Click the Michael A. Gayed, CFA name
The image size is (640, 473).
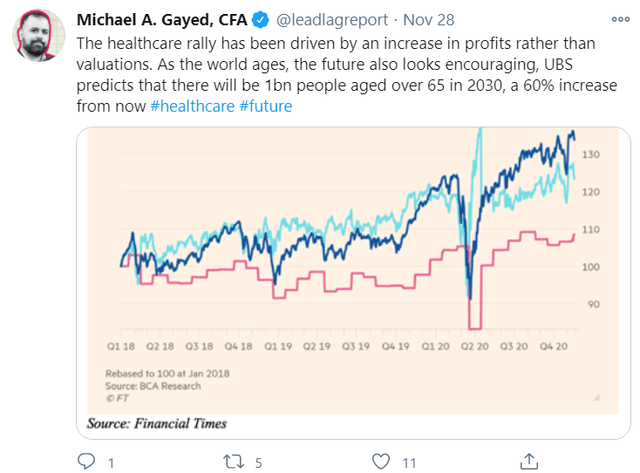[x=162, y=20]
